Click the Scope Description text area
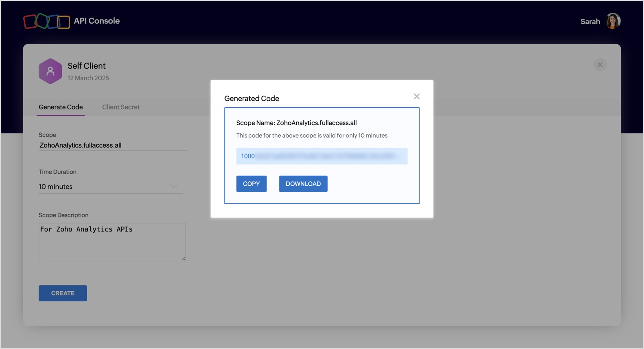The height and width of the screenshot is (349, 644). pyautogui.click(x=112, y=242)
